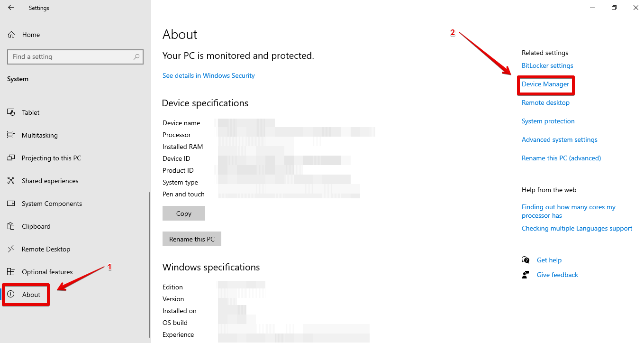This screenshot has width=644, height=343.
Task: Open the About page in sidebar
Action: pyautogui.click(x=31, y=295)
